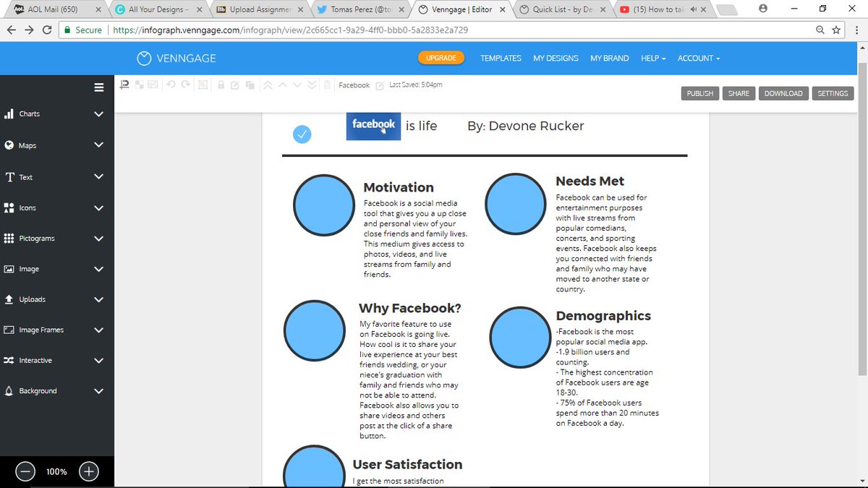Screen dimensions: 868x488
Task: Expand the Pictograms panel chevron
Action: [99, 238]
